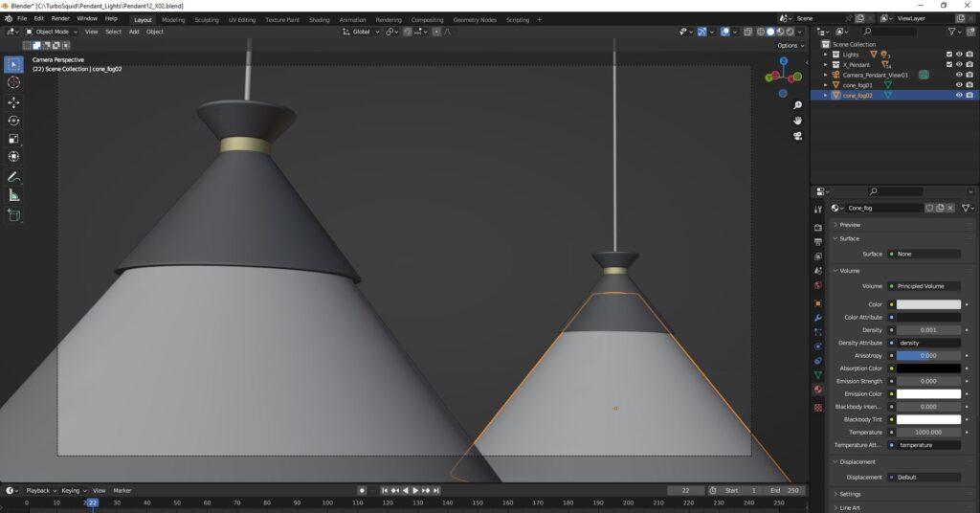Select the Move tool in toolbar
This screenshot has height=513, width=980.
coord(13,101)
